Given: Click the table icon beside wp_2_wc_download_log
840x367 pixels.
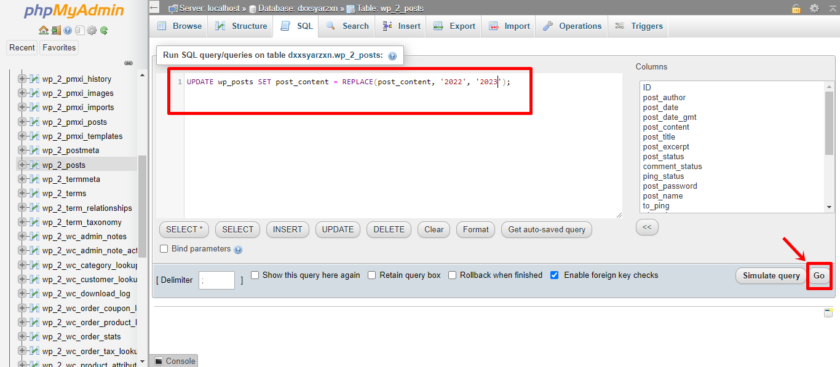Looking at the screenshot, I should pyautogui.click(x=34, y=294).
